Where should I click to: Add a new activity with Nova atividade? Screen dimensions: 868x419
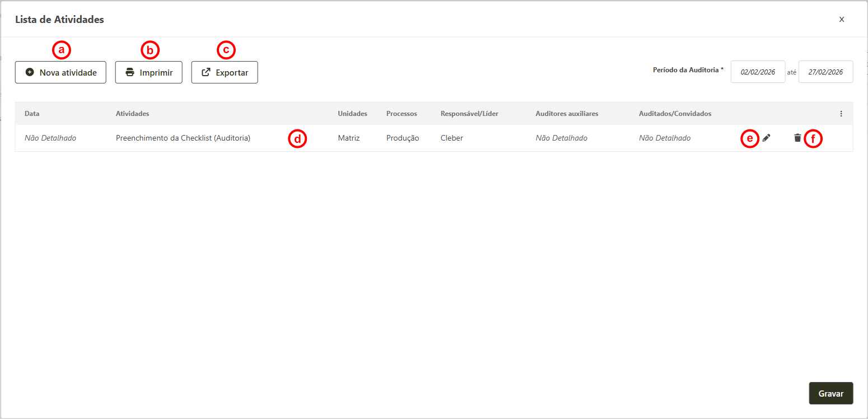pyautogui.click(x=60, y=72)
